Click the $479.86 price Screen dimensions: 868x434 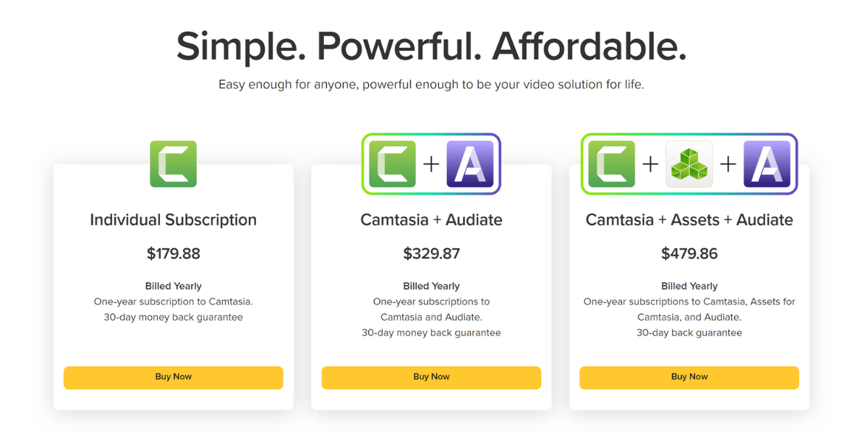pos(689,254)
